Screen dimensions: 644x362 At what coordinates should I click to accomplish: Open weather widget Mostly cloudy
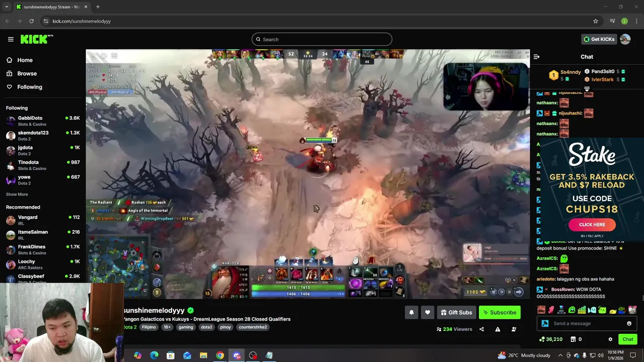tap(524, 355)
